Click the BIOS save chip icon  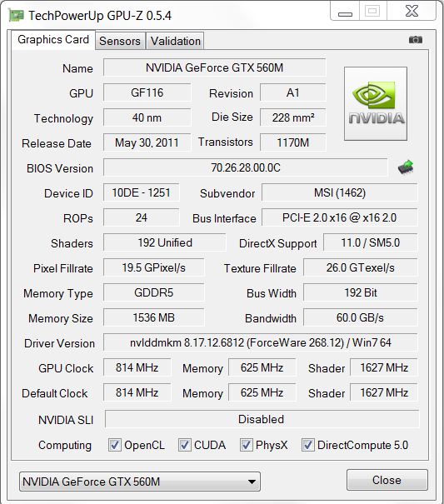coord(406,167)
